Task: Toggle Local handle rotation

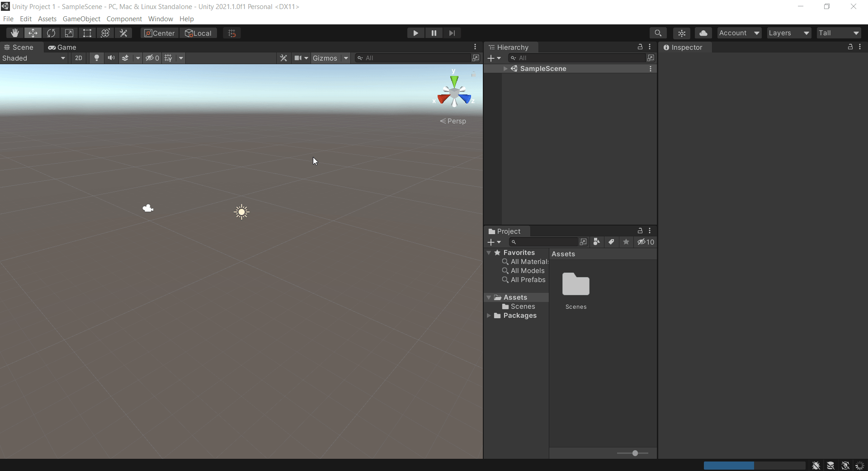Action: (198, 33)
